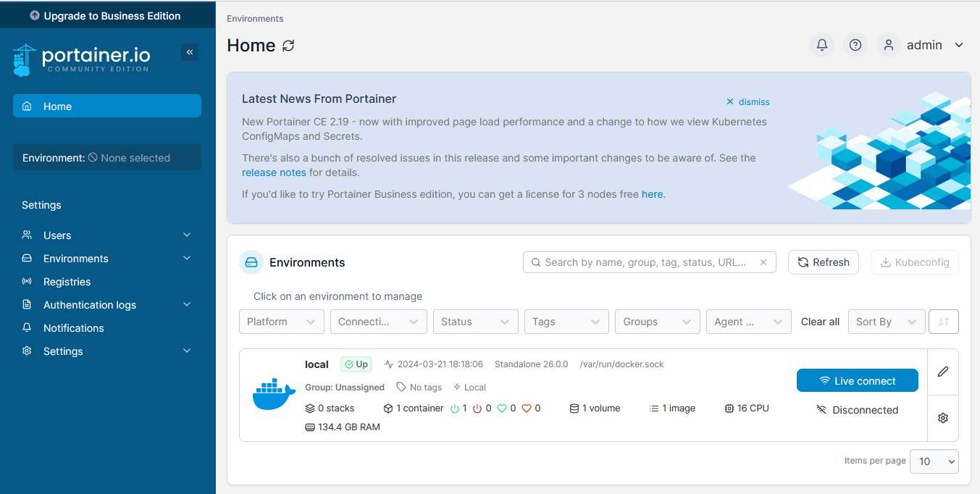This screenshot has height=494, width=980.
Task: Change Items per page dropdown value
Action: pos(935,461)
